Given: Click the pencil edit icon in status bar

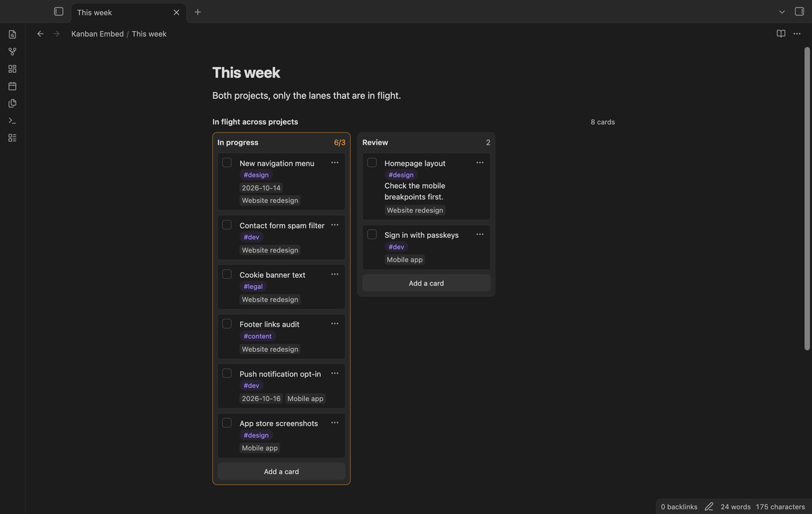Looking at the screenshot, I should [709, 507].
